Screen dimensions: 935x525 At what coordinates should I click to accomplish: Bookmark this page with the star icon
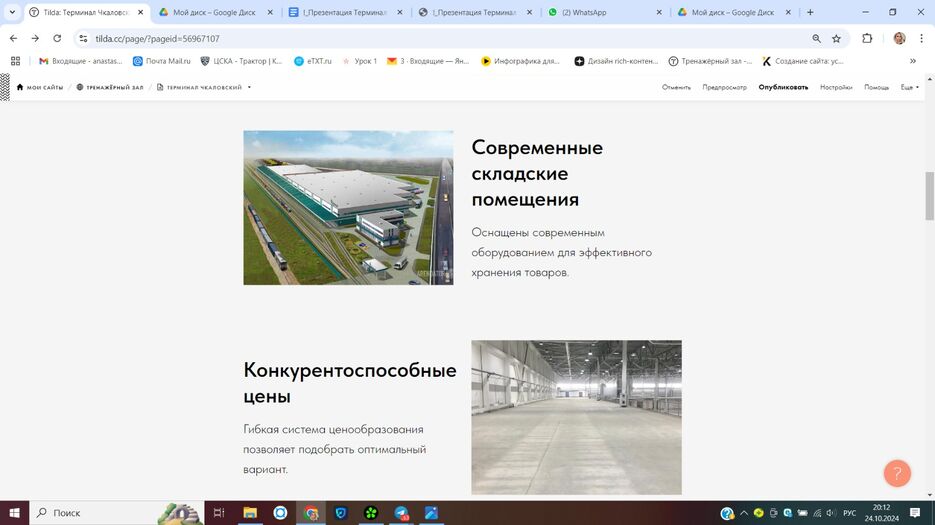(837, 38)
